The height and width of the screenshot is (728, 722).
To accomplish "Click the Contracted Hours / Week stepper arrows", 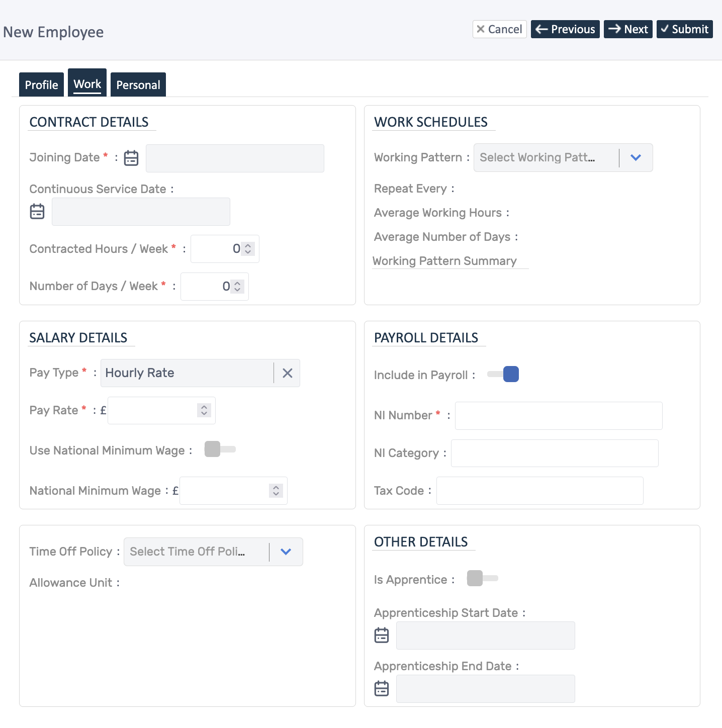I will [x=248, y=249].
